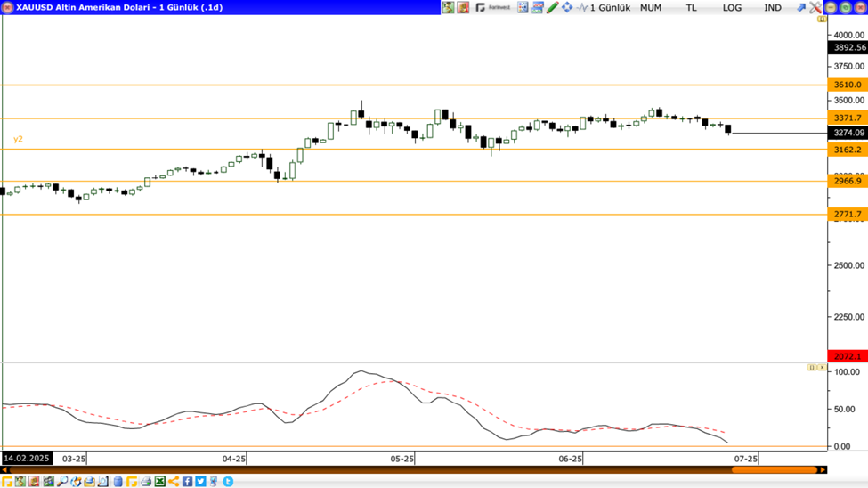
Task: Click the green pencil drawing tool
Action: point(552,7)
